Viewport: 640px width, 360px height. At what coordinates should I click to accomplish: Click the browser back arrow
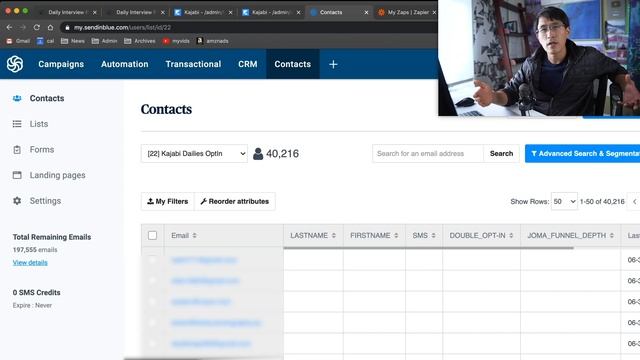point(9,27)
